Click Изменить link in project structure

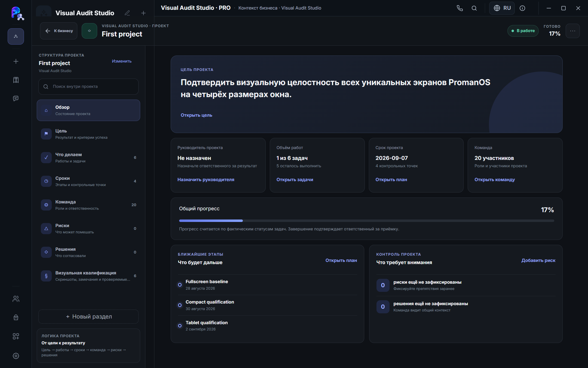point(122,61)
